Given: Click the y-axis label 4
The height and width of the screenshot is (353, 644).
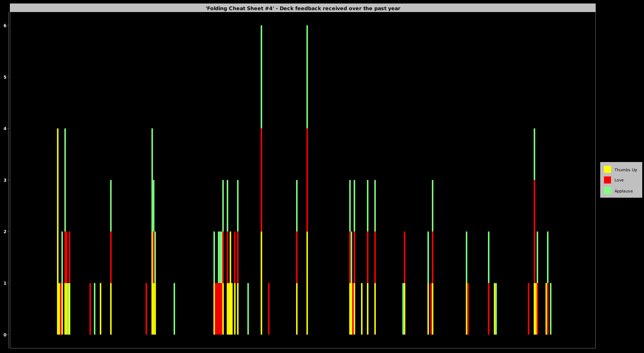Looking at the screenshot, I should [5, 128].
